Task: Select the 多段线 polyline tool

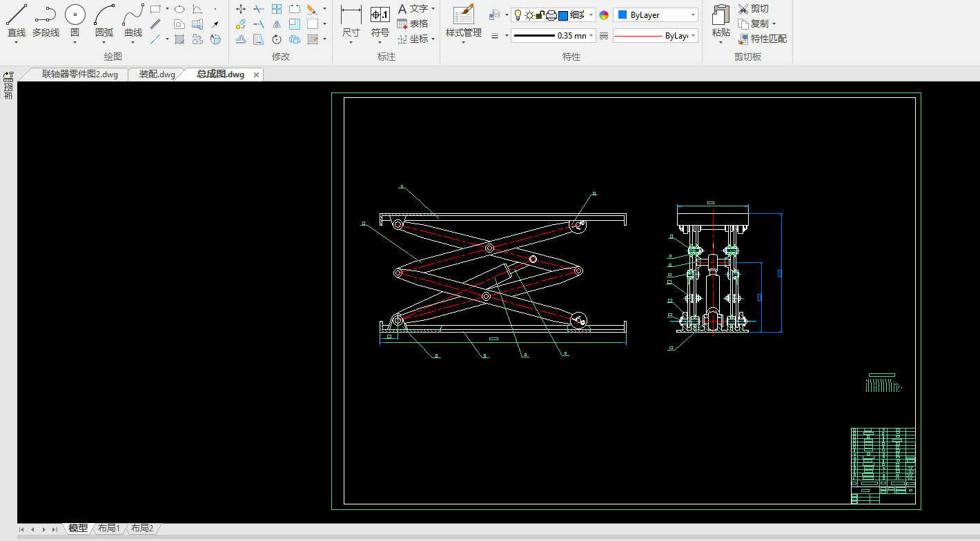Action: click(x=46, y=21)
